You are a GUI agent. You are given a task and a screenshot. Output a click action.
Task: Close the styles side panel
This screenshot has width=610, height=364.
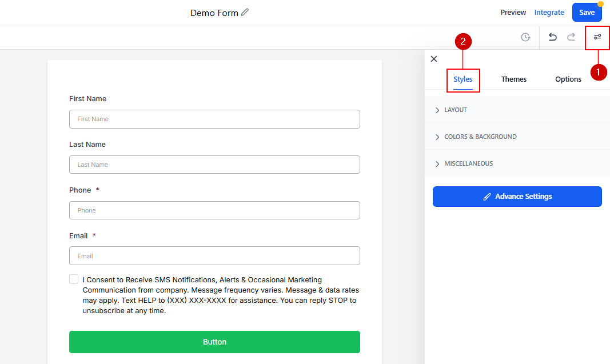click(434, 59)
